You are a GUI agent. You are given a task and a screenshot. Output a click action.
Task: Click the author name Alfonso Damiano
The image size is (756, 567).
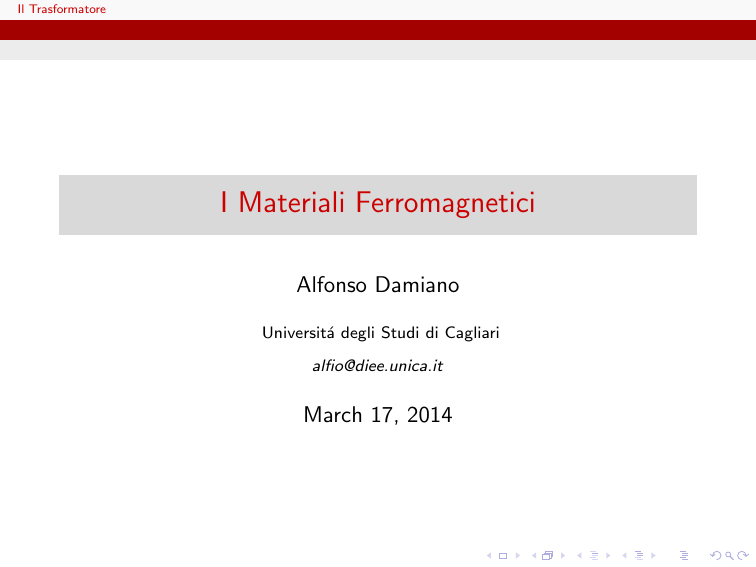click(378, 284)
